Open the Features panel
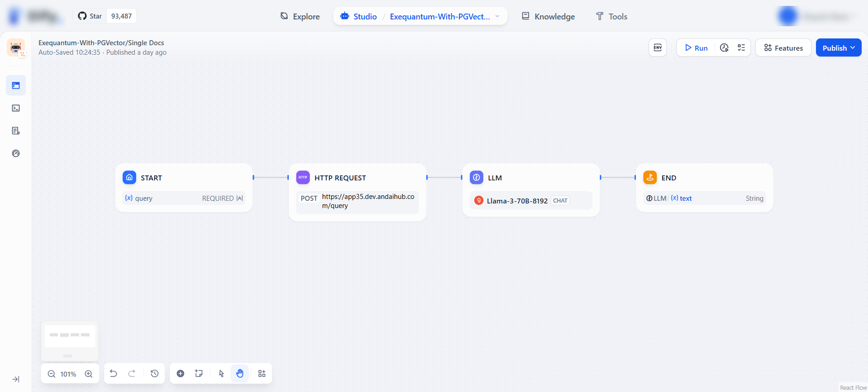The height and width of the screenshot is (392, 868). tap(783, 48)
